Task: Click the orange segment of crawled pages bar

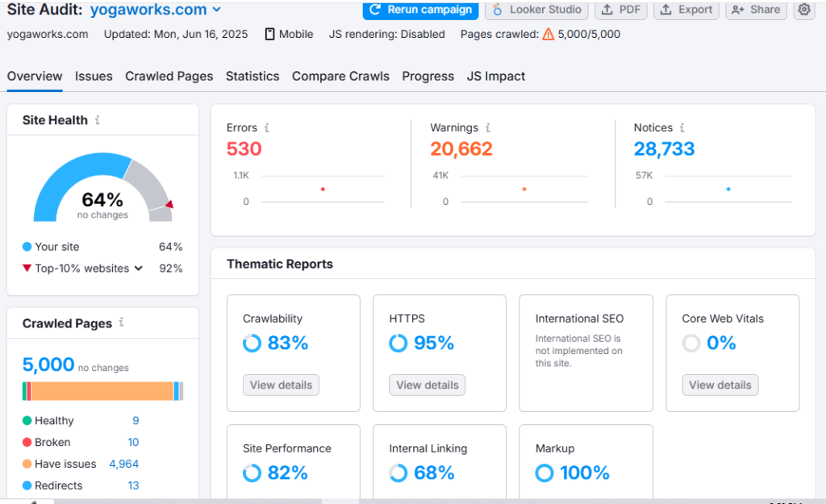Action: pos(102,391)
